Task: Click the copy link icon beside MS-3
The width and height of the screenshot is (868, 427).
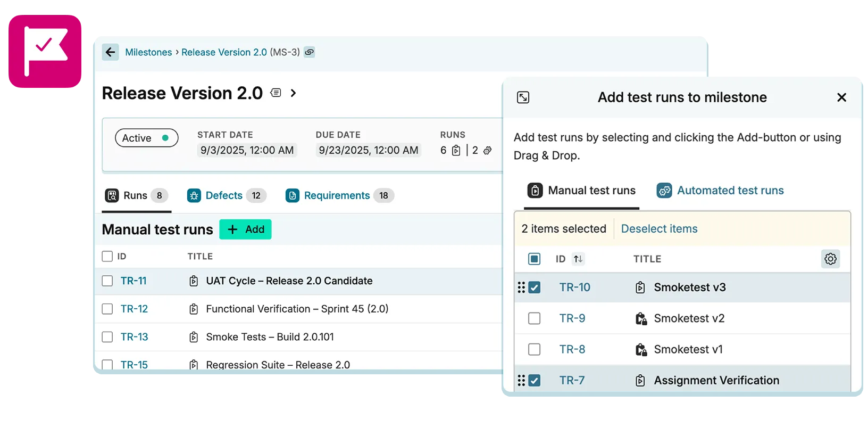Action: click(x=310, y=52)
